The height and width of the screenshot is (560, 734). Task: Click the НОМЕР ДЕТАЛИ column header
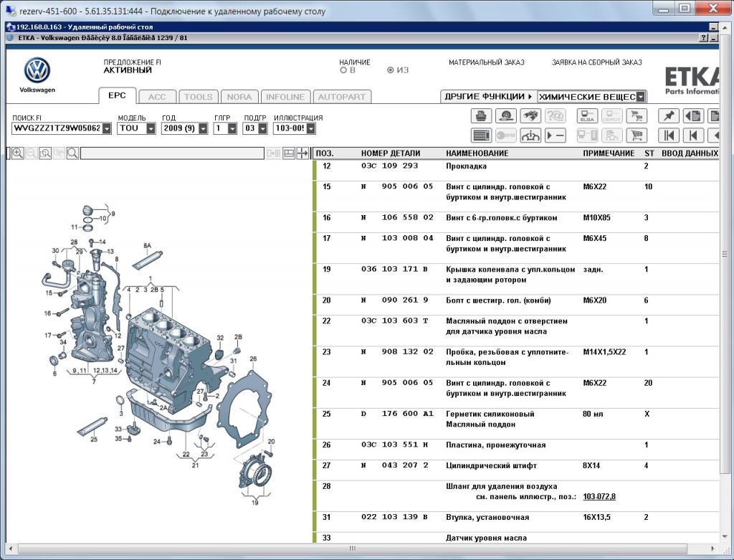coord(391,153)
